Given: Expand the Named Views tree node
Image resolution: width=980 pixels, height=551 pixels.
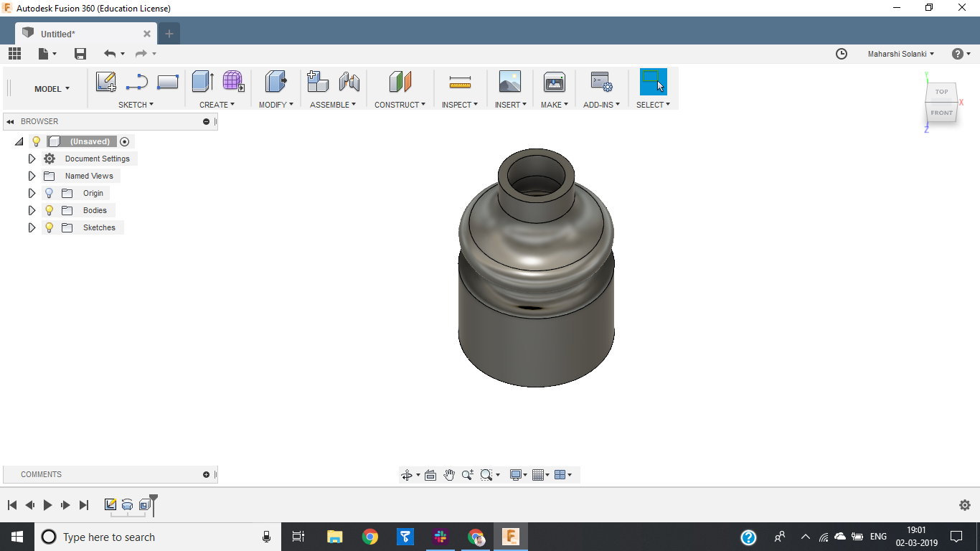Looking at the screenshot, I should coord(32,176).
